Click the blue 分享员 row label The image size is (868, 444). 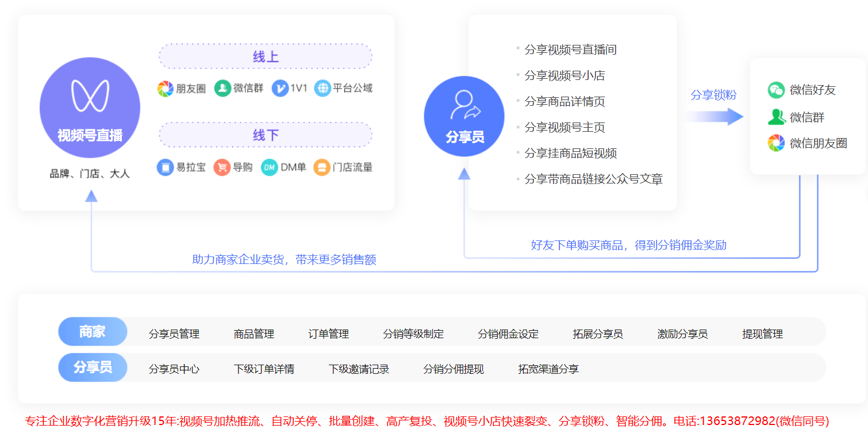coord(93,368)
